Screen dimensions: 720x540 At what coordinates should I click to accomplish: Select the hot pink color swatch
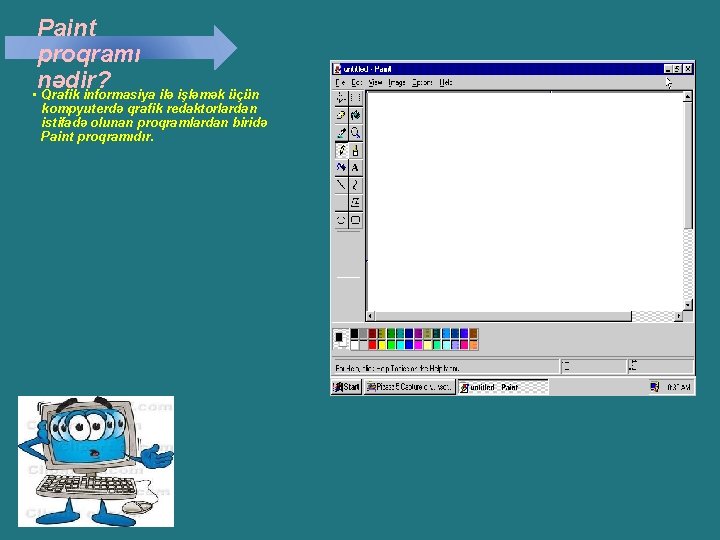[464, 345]
